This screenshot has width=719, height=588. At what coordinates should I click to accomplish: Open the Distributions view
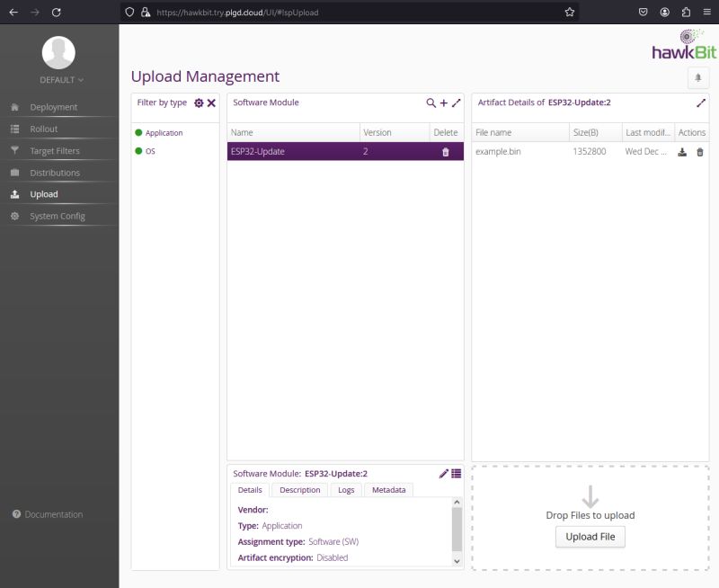(x=55, y=173)
